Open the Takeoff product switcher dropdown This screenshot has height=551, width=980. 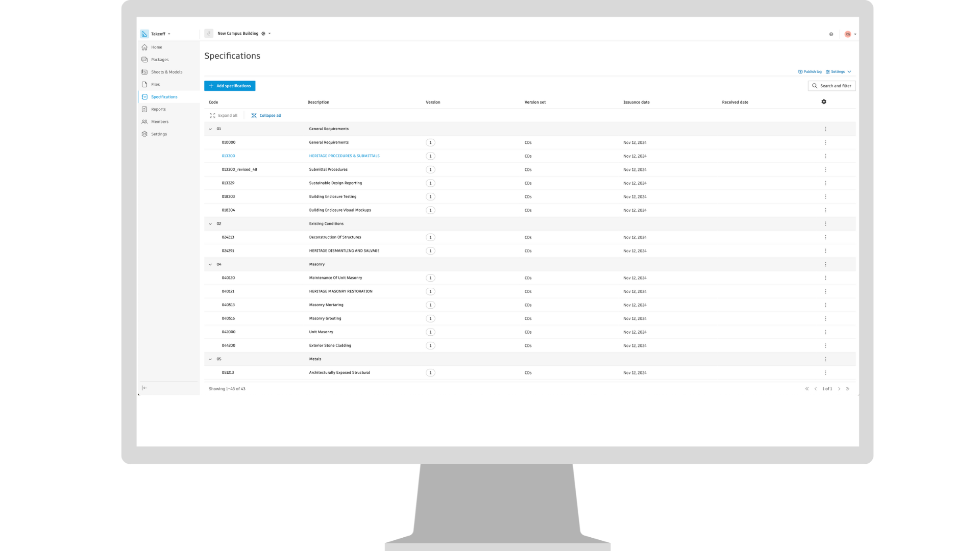point(160,34)
